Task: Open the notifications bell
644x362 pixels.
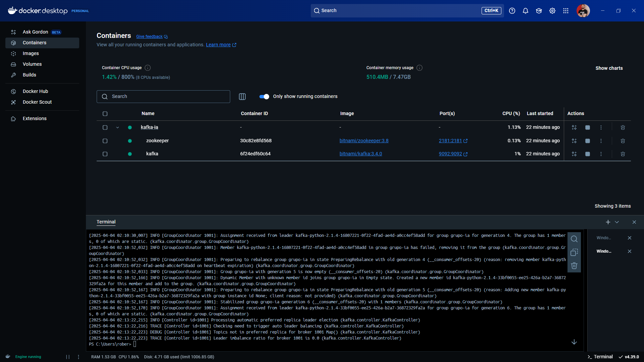Action: [526, 11]
